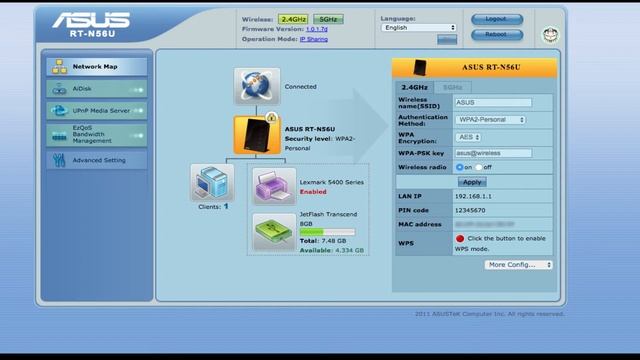The image size is (640, 360).
Task: Open the More Config dropdown
Action: point(519,265)
